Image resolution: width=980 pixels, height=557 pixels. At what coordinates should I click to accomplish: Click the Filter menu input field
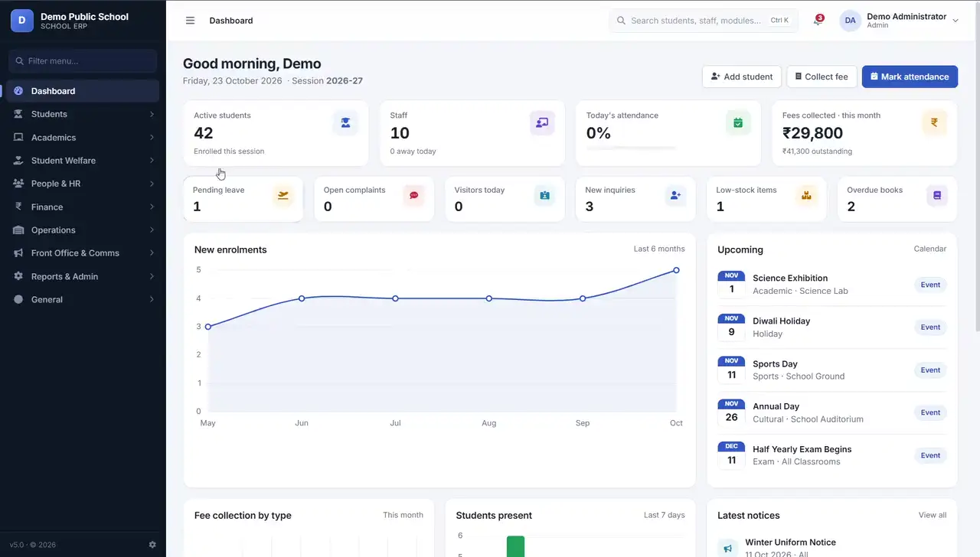(x=83, y=61)
